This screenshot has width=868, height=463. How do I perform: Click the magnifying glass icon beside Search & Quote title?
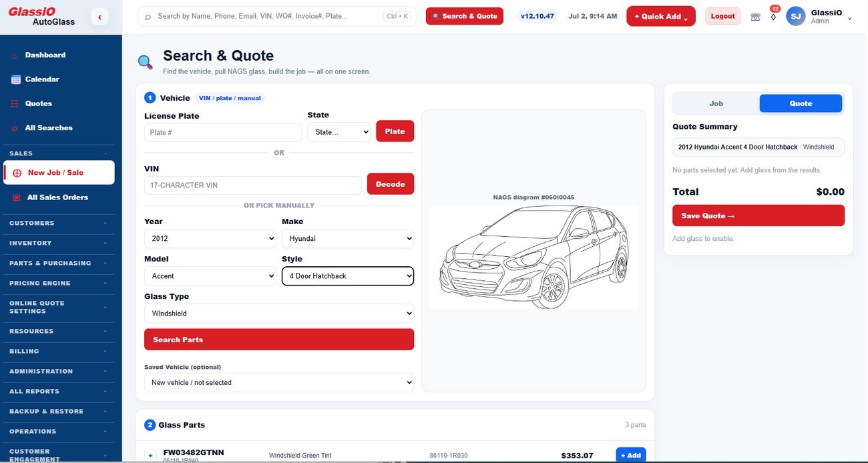[x=145, y=62]
